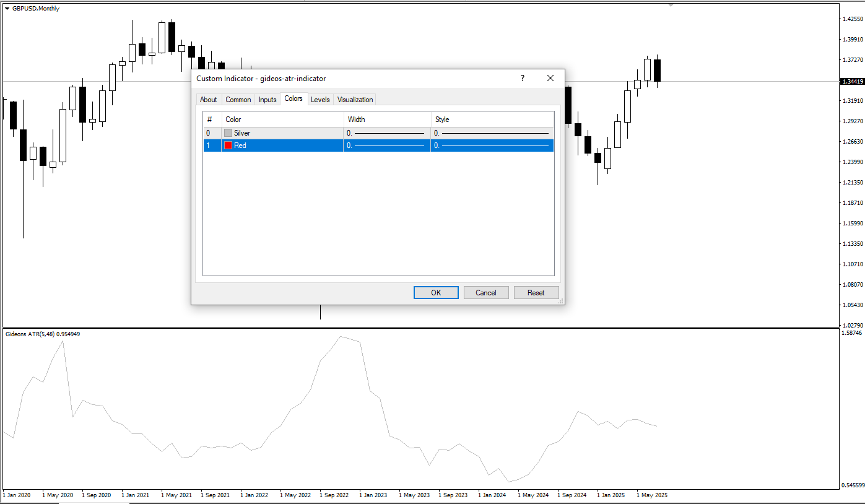865x504 pixels.
Task: Confirm the settings with OK
Action: point(436,293)
